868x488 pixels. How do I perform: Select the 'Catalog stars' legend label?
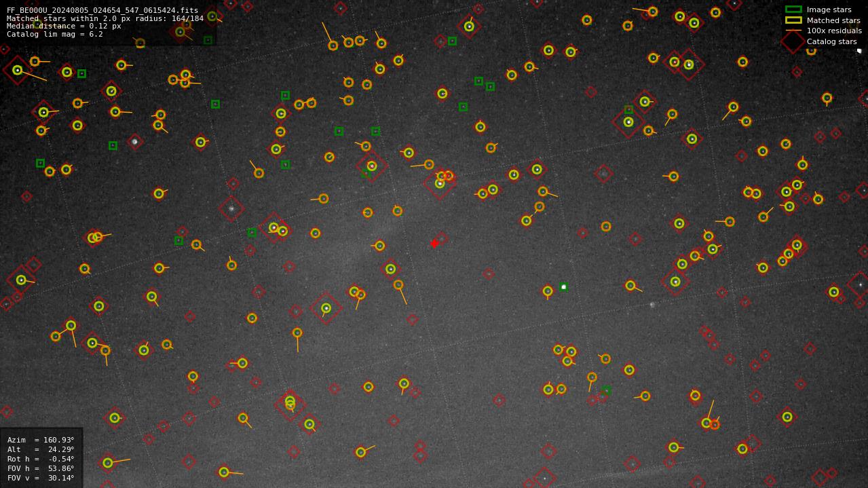tap(831, 41)
